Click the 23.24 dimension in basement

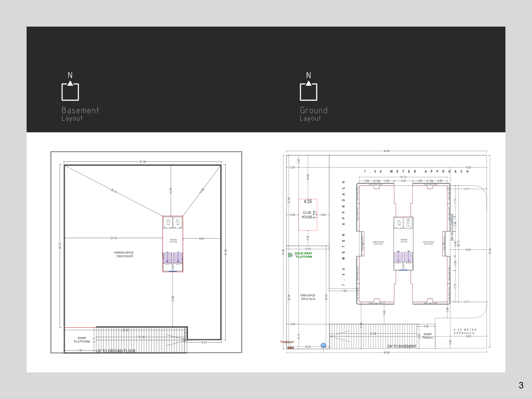tap(114, 238)
